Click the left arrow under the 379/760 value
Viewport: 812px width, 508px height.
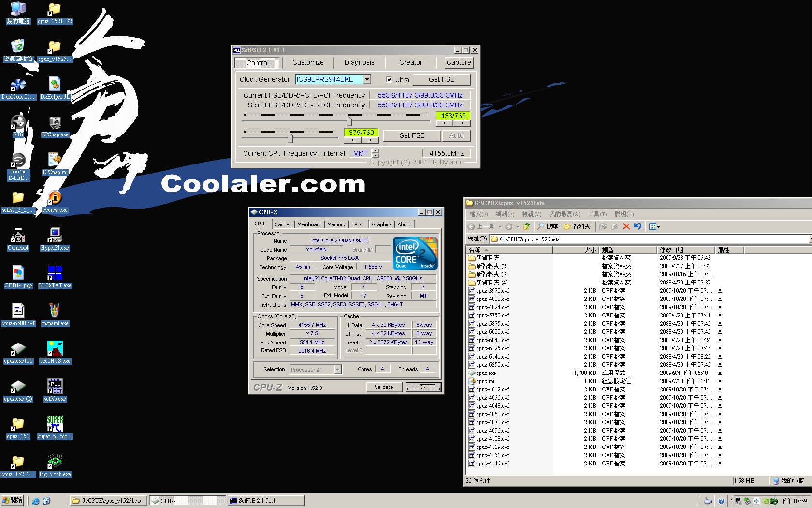[x=353, y=140]
